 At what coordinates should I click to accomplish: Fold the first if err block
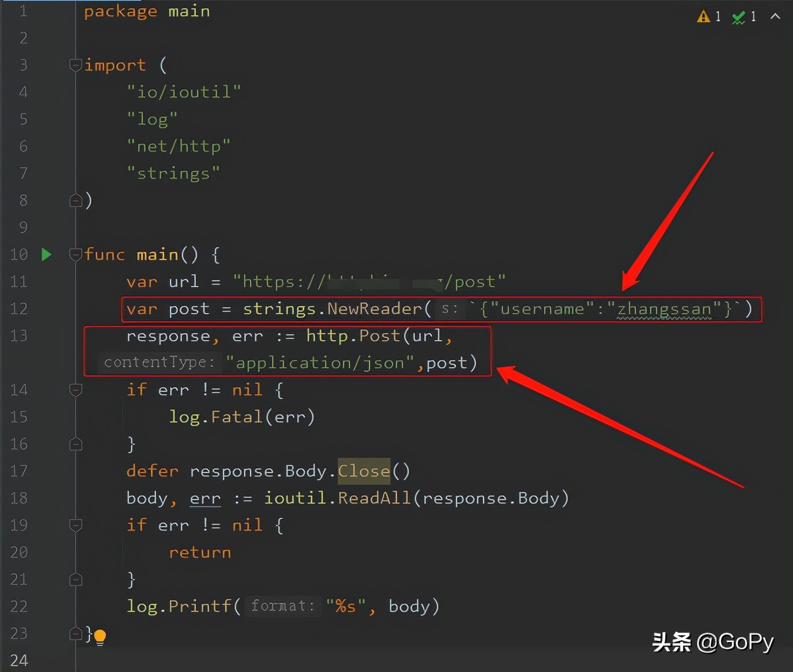75,390
